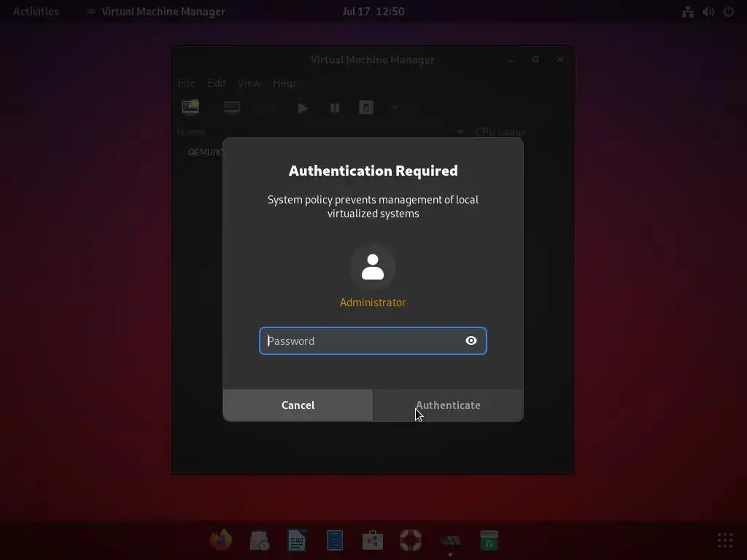Show applications grid in the dock

tap(725, 540)
